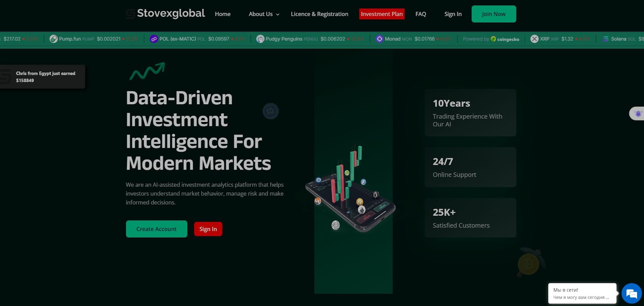Click the 10Years trading experience card
Viewport: 644px width, 306px height.
point(470,113)
